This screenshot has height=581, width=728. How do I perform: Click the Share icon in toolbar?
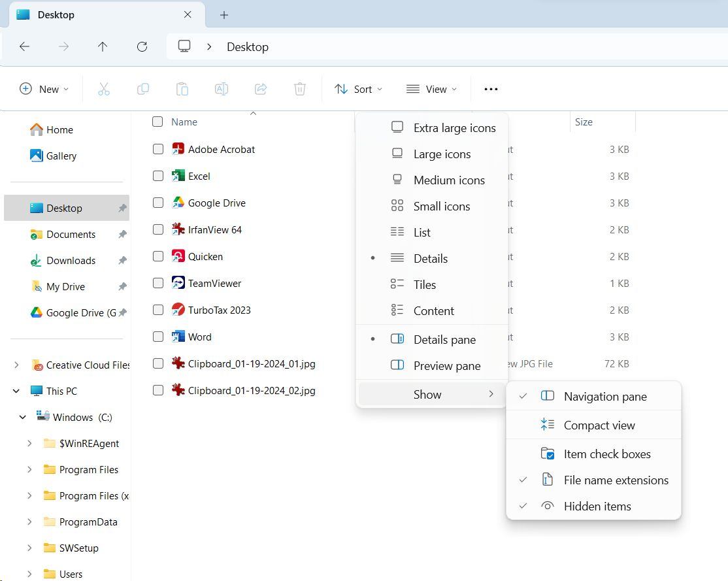pyautogui.click(x=261, y=89)
